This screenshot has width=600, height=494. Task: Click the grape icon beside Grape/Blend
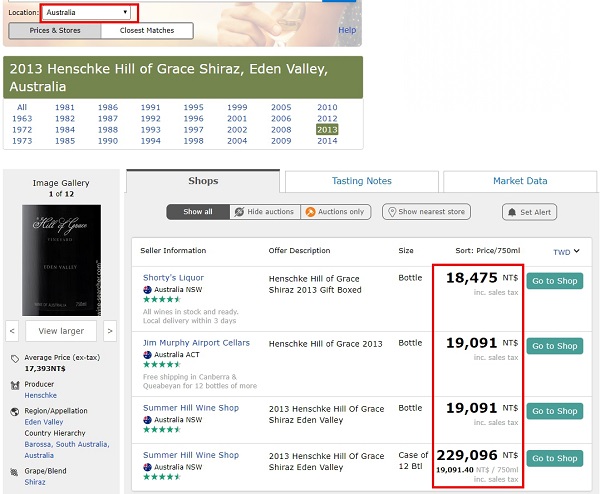tap(15, 472)
